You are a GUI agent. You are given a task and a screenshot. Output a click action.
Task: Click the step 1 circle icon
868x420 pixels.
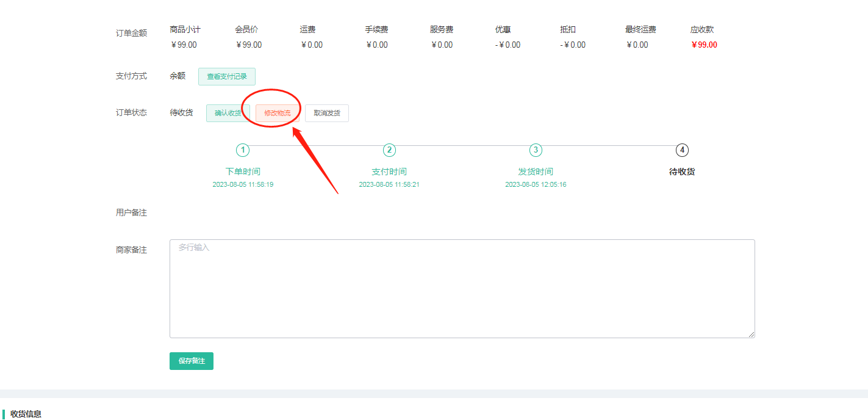(243, 150)
